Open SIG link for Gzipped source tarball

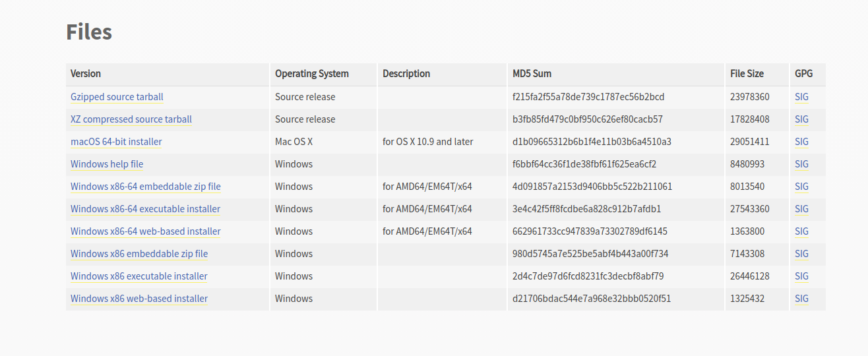[x=801, y=97]
